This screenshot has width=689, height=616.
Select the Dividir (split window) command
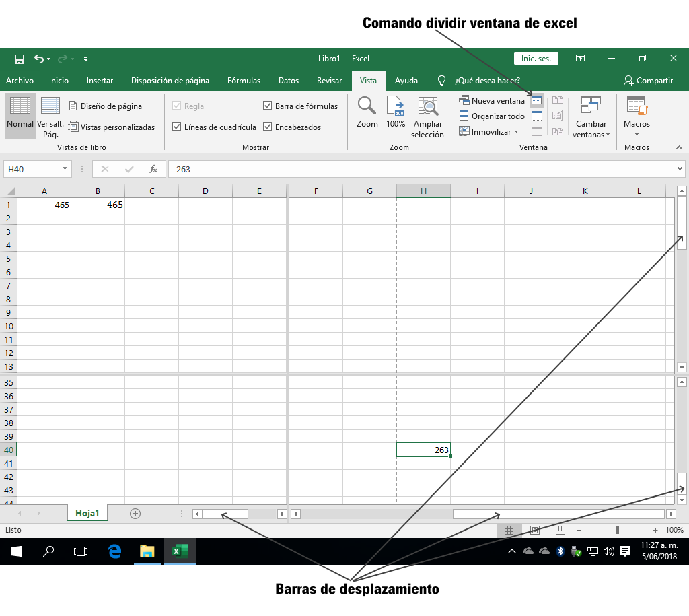pyautogui.click(x=536, y=100)
